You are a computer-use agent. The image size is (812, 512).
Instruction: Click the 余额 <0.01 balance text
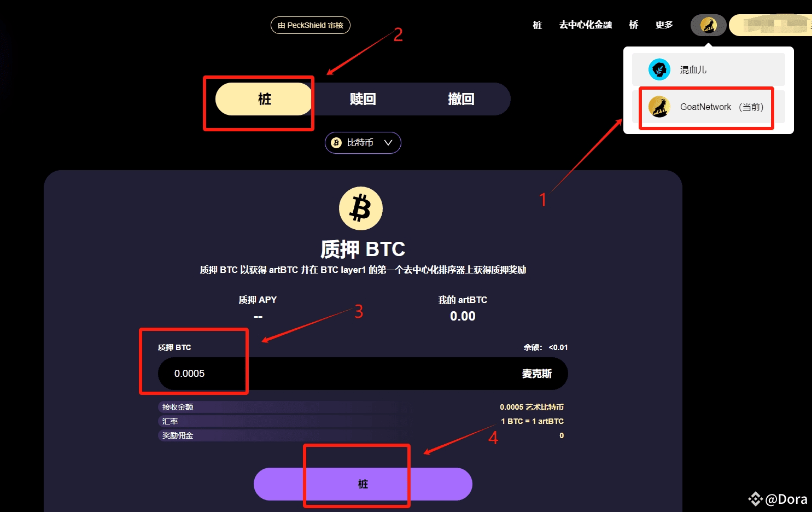(546, 347)
